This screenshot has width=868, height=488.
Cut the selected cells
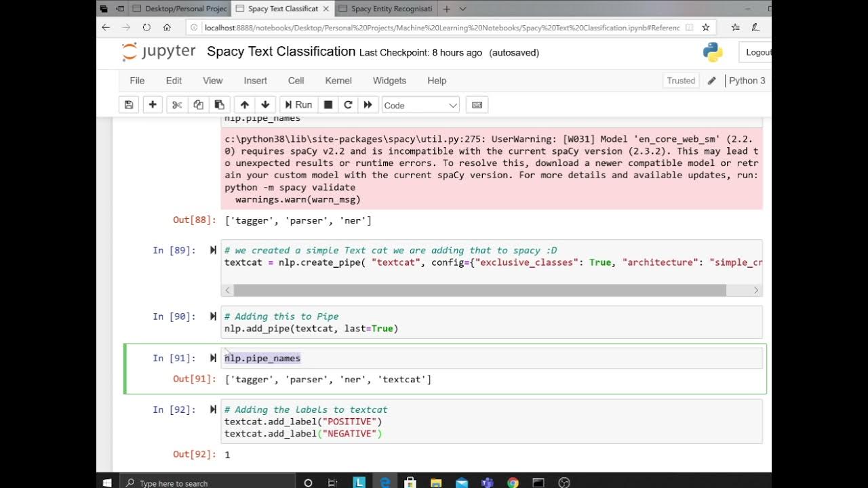point(177,105)
